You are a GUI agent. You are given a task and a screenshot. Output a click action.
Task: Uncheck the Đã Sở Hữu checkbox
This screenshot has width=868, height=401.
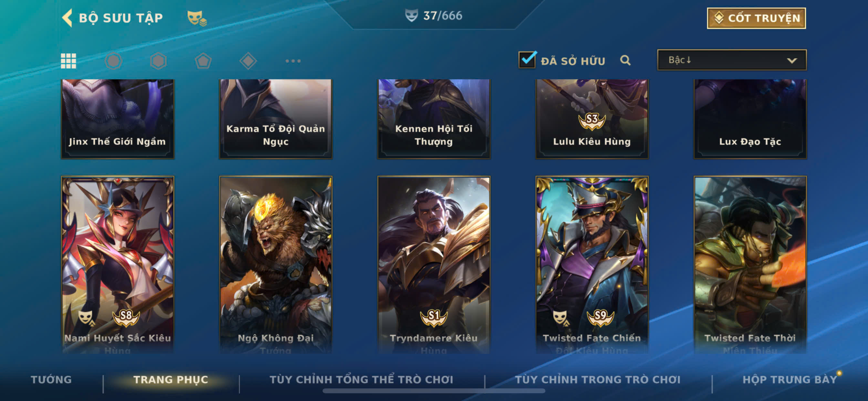(x=527, y=60)
